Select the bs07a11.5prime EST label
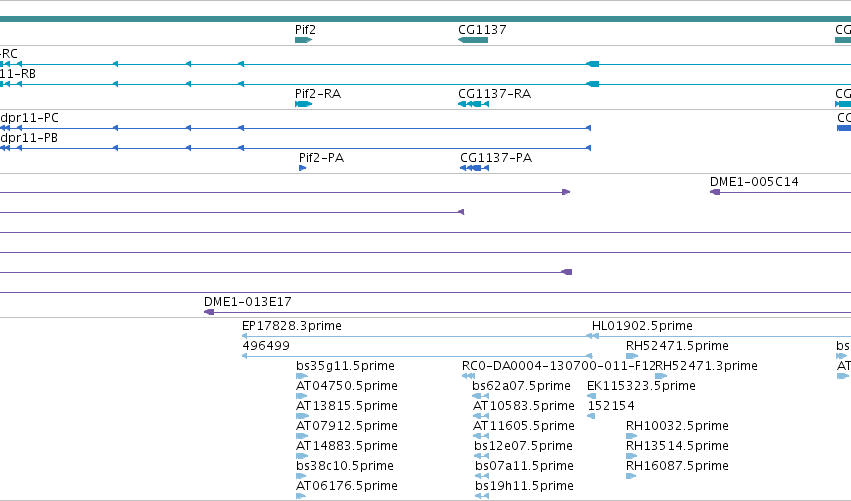The height and width of the screenshot is (501, 851). coord(524,466)
